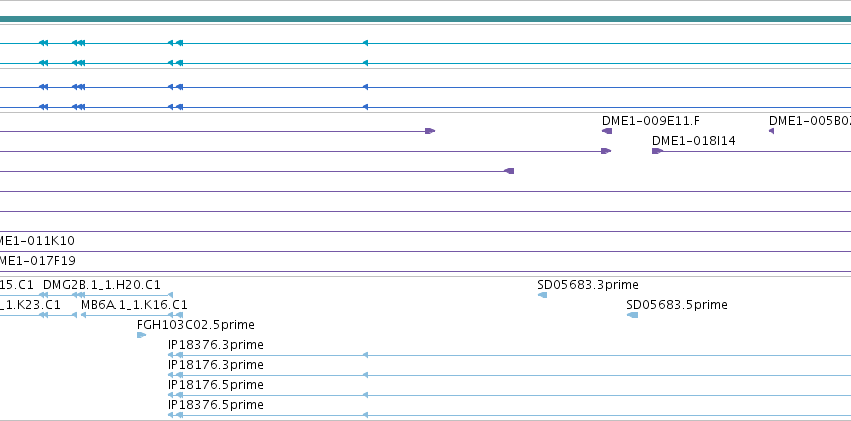
Task: Select the MB6A.1_1.K16.C1 label
Action: pyautogui.click(x=134, y=305)
